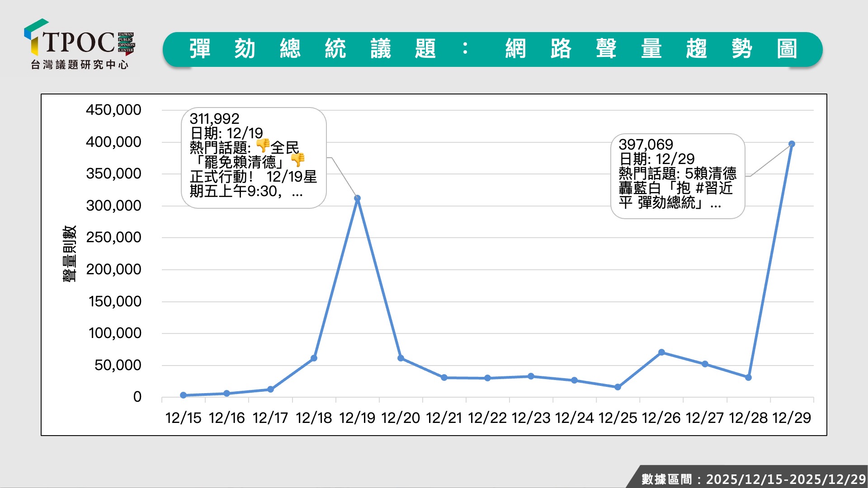
Task: Click the 12/26 data point marker
Action: click(x=661, y=352)
